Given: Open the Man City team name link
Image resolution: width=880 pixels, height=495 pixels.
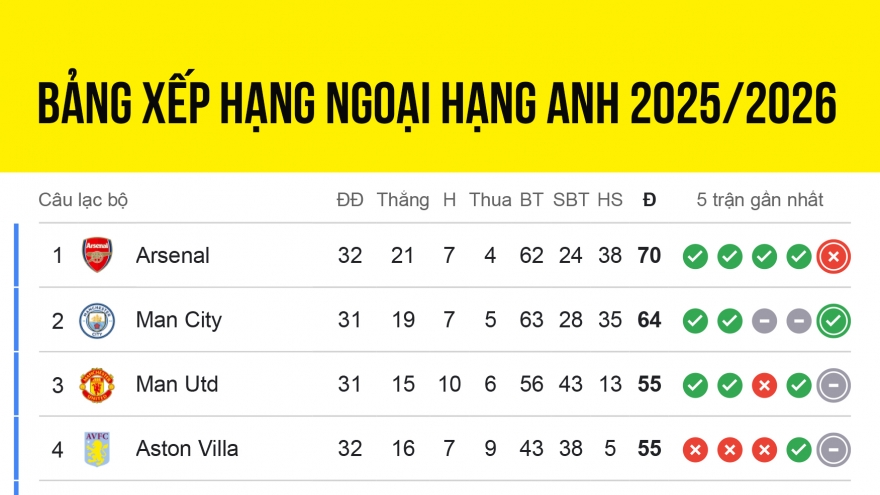Looking at the screenshot, I should point(179,321).
